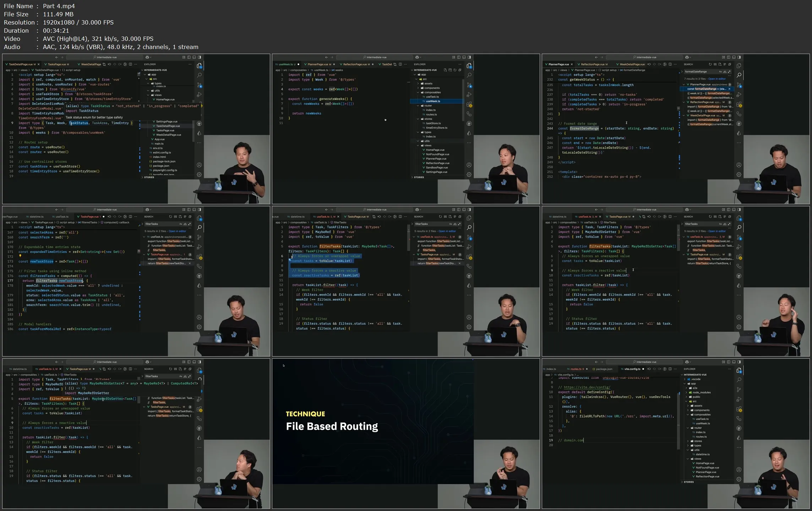Collapse all search results in formatDateRange thumbnail
The image size is (812, 511).
[x=730, y=64]
